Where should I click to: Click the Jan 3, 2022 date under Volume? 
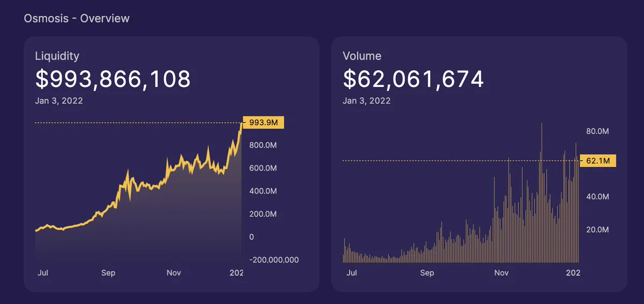[367, 100]
